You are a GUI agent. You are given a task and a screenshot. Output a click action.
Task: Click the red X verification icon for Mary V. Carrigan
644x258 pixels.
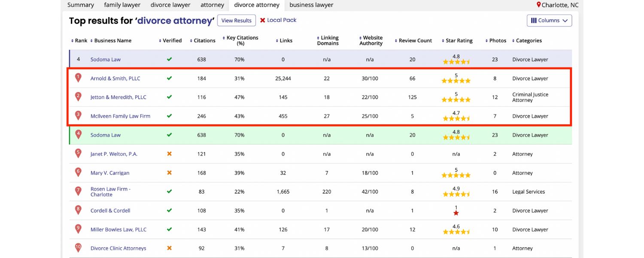(x=169, y=172)
